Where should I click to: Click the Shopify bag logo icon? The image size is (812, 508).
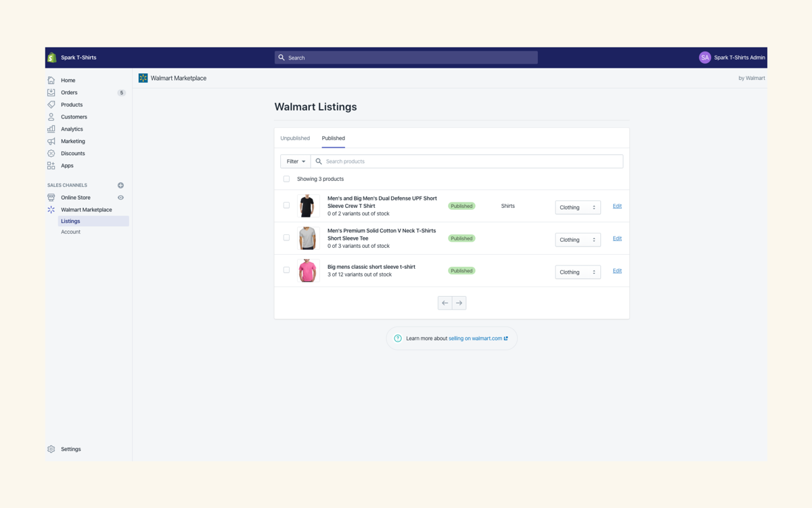click(51, 58)
